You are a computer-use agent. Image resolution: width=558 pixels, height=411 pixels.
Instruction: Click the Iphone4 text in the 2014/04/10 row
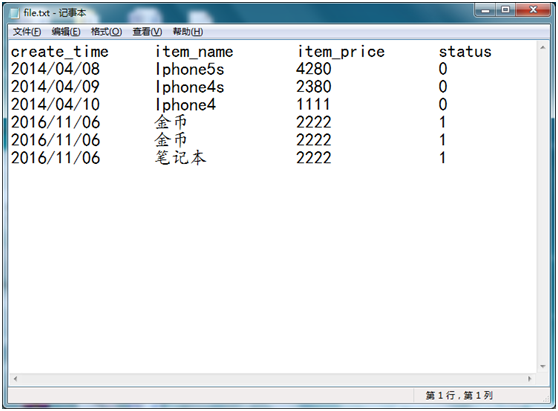tap(185, 105)
